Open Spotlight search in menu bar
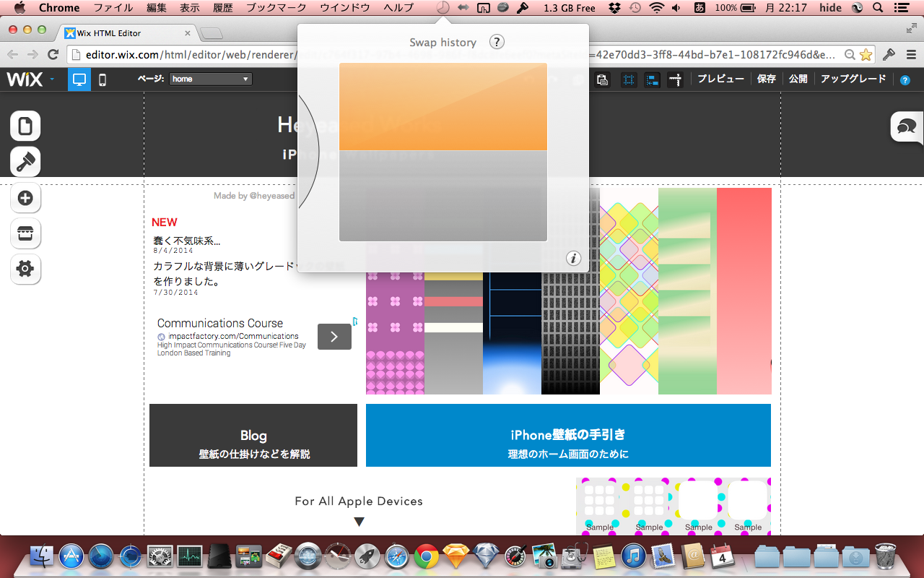Viewport: 924px width, 578px height. pyautogui.click(x=878, y=8)
